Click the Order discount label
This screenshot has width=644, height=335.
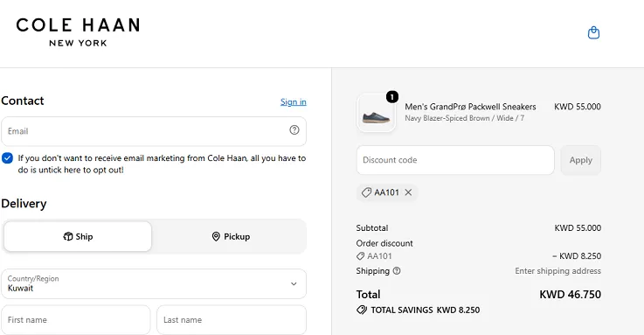pyautogui.click(x=384, y=243)
